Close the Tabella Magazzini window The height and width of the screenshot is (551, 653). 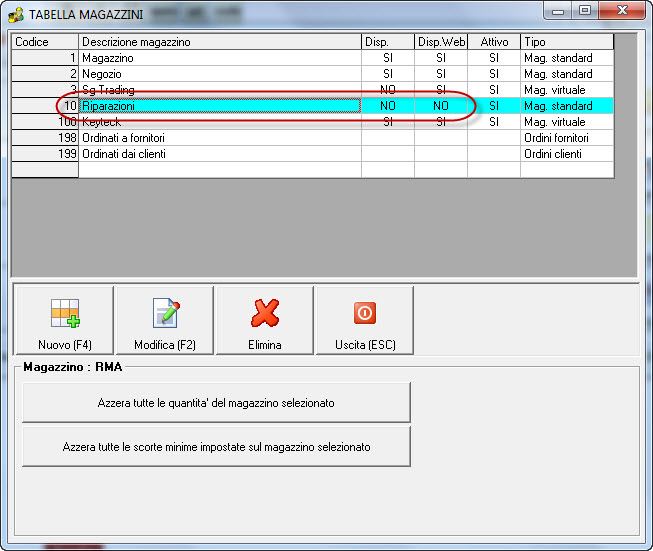pyautogui.click(x=622, y=10)
